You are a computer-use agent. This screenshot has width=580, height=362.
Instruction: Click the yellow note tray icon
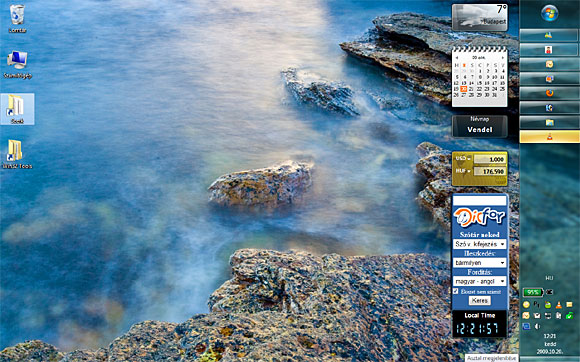[x=569, y=305]
